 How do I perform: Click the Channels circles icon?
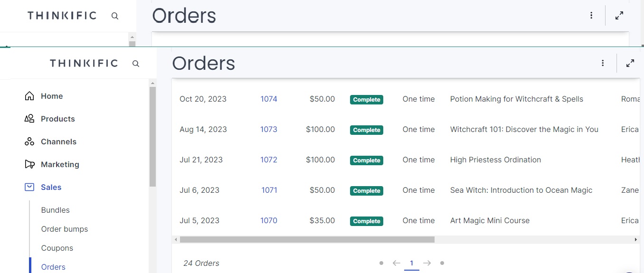point(29,141)
